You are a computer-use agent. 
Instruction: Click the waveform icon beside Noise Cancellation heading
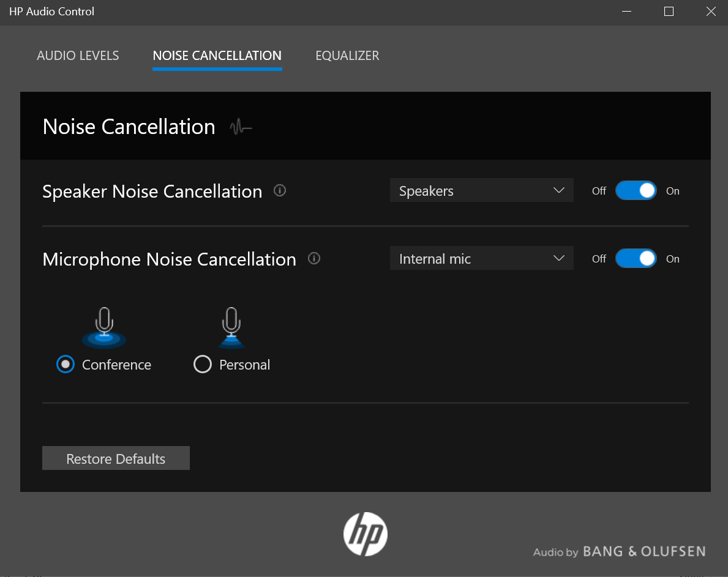tap(241, 127)
